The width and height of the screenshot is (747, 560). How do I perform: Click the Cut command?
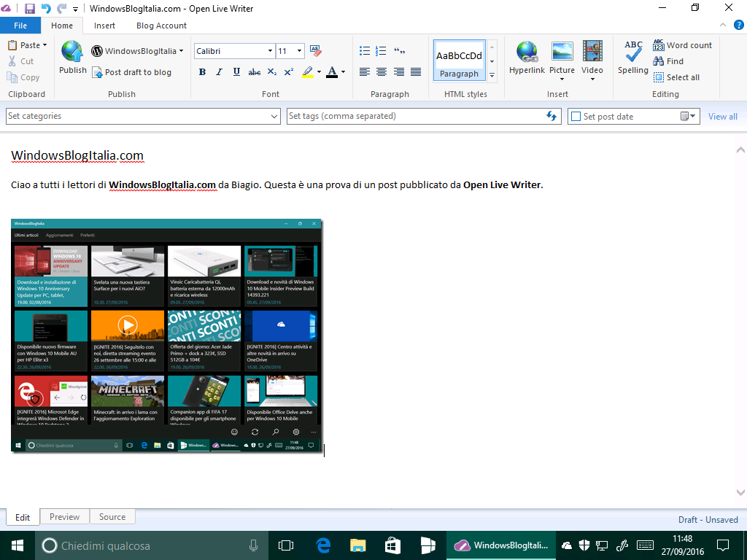pos(21,61)
